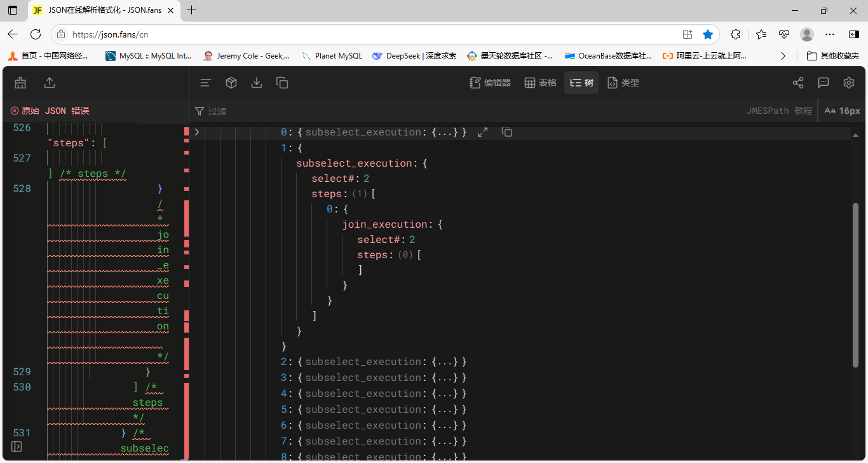Click the format lines icon in the toolbar
The image size is (868, 463).
click(x=205, y=83)
